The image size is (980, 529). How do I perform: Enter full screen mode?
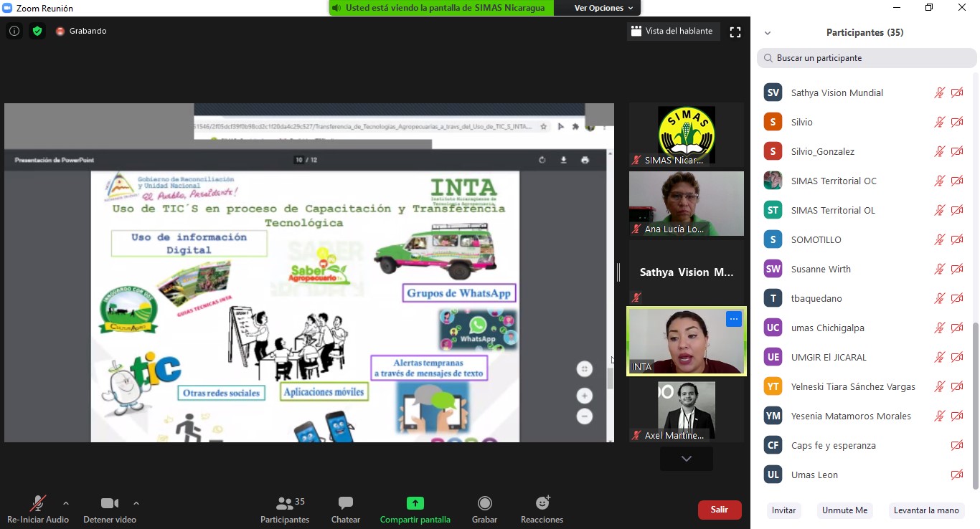pyautogui.click(x=735, y=32)
